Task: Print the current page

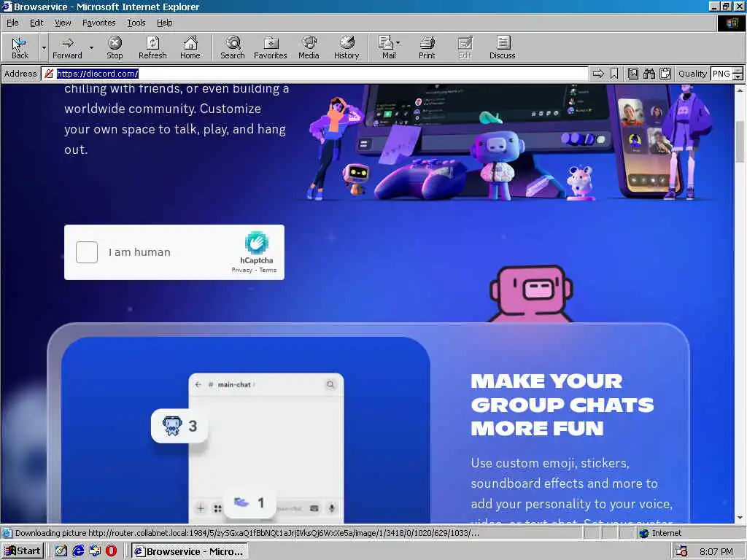Action: coord(427,47)
